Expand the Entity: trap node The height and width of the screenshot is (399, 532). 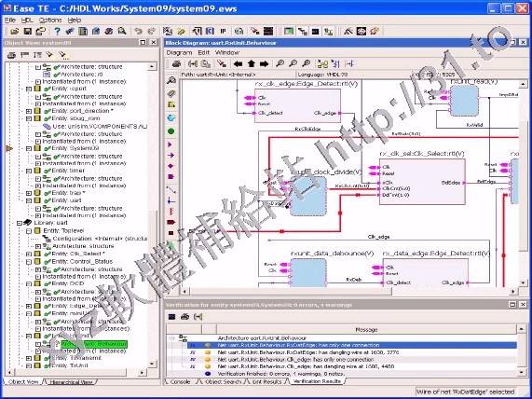[x=29, y=193]
